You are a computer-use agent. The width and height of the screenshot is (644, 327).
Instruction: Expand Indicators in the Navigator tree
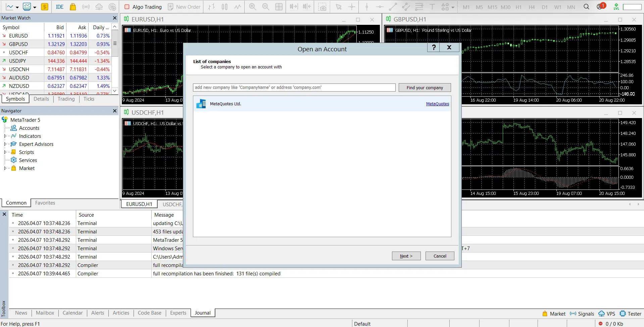[x=5, y=136]
